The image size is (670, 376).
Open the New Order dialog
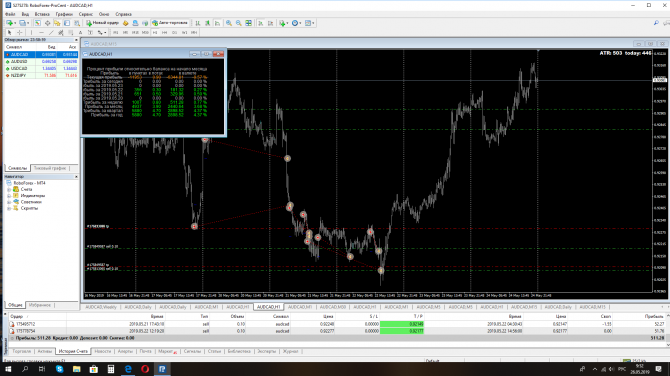click(x=102, y=23)
